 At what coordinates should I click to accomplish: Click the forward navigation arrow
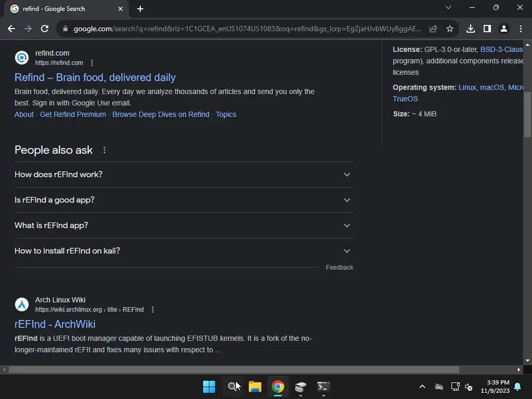28,29
